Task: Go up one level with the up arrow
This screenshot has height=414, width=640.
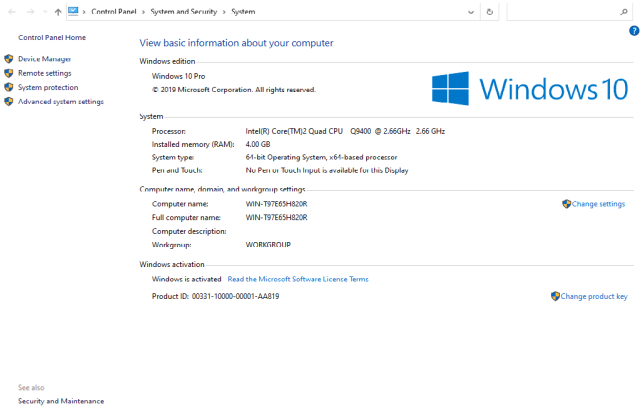Action: click(57, 11)
